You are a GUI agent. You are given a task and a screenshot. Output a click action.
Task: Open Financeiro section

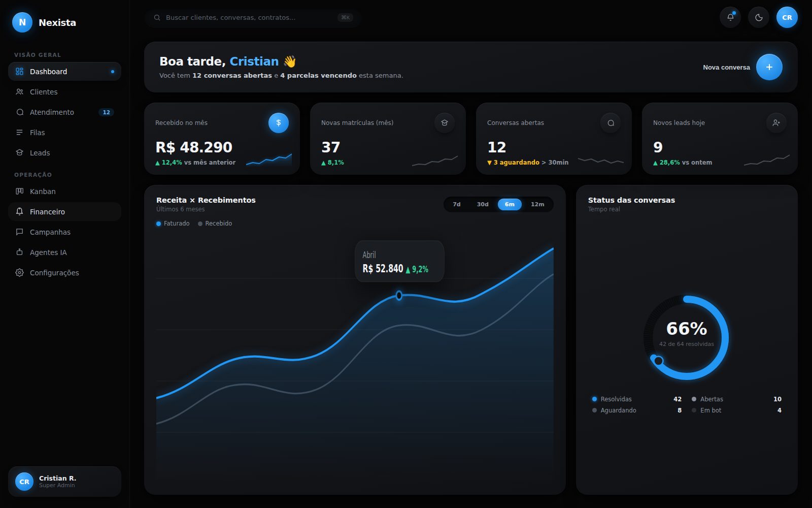click(64, 212)
